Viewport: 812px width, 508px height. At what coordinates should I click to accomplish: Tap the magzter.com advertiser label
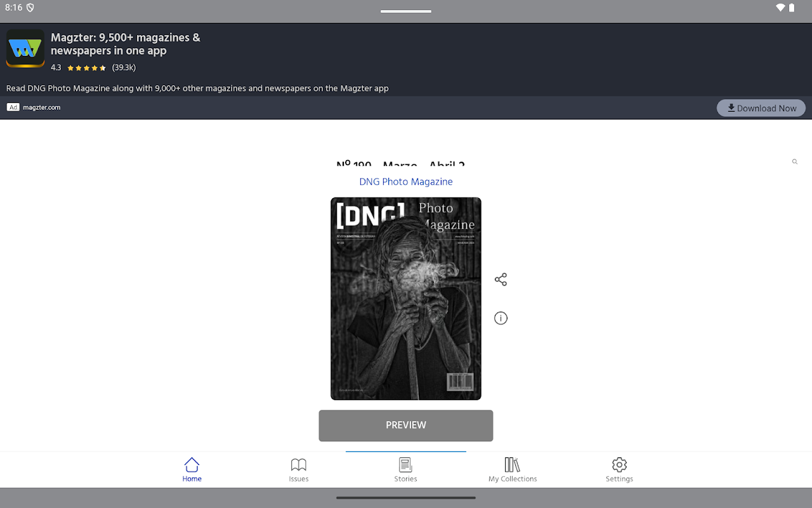click(x=42, y=107)
